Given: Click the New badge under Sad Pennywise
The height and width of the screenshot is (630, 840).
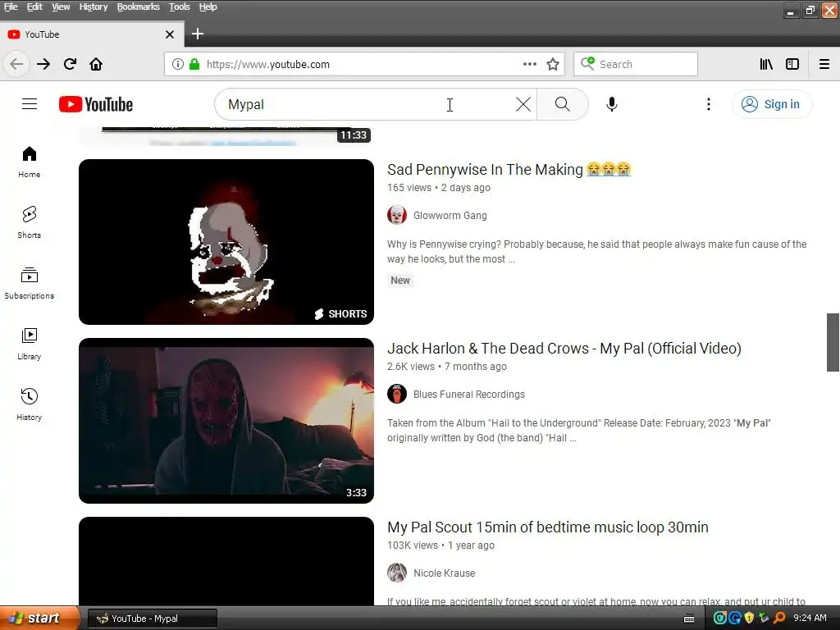Looking at the screenshot, I should [400, 281].
